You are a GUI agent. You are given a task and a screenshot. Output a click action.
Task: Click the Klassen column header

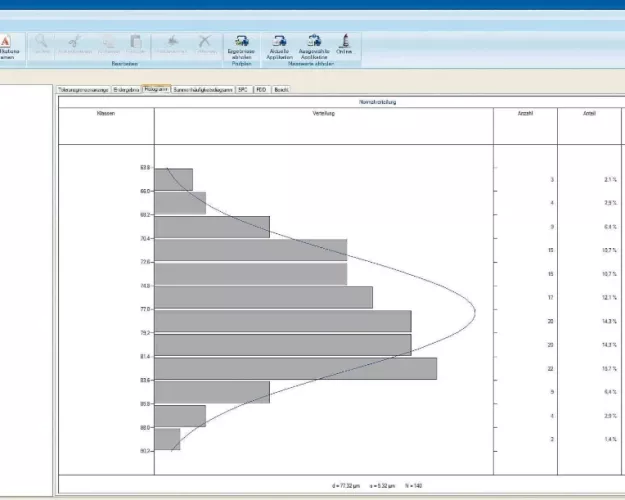106,113
